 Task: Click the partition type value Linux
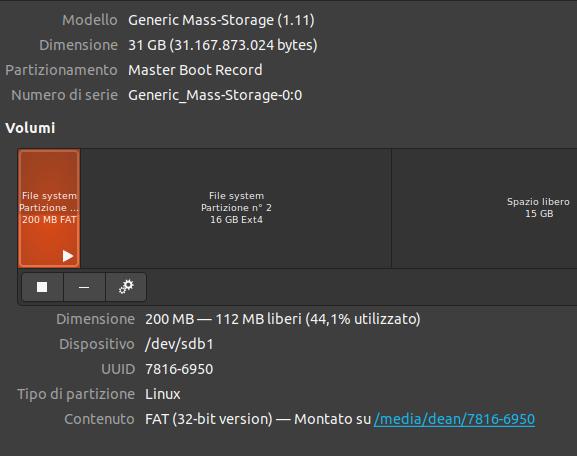click(163, 394)
